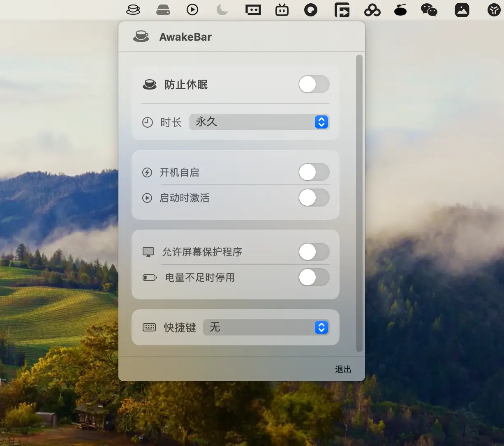Enable the 允许屏幕保护程序 switch
The width and height of the screenshot is (504, 446).
point(314,252)
